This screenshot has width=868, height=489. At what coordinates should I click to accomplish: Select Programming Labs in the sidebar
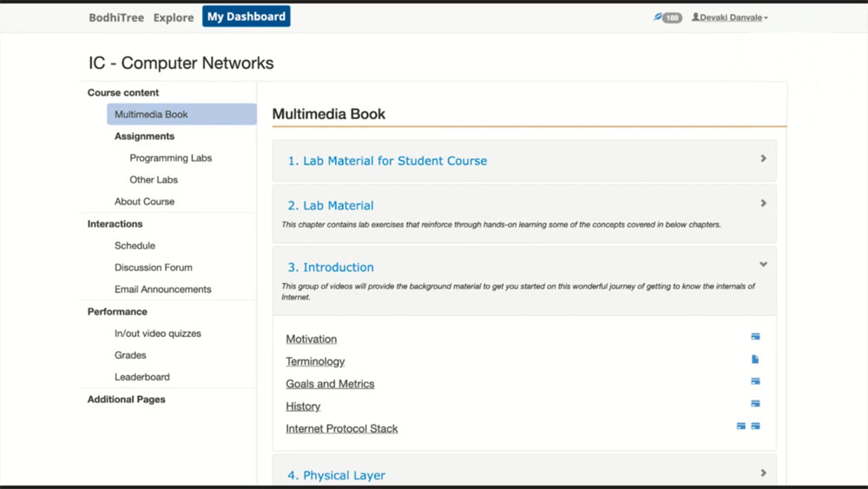pyautogui.click(x=170, y=158)
